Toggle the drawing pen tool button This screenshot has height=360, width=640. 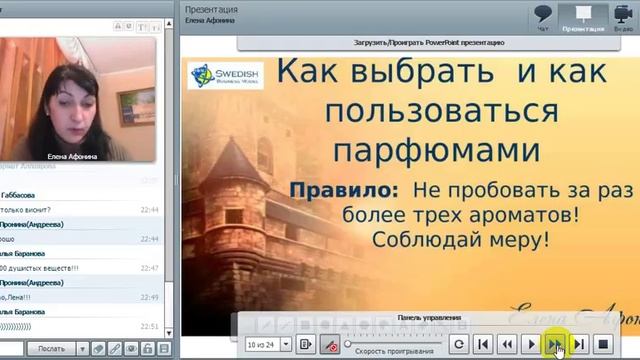tap(330, 344)
